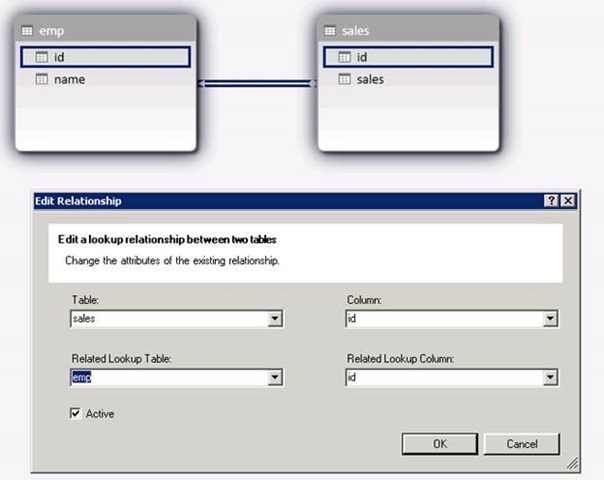Viewport: 604px width, 480px height.
Task: Click the Cancel button
Action: point(521,443)
